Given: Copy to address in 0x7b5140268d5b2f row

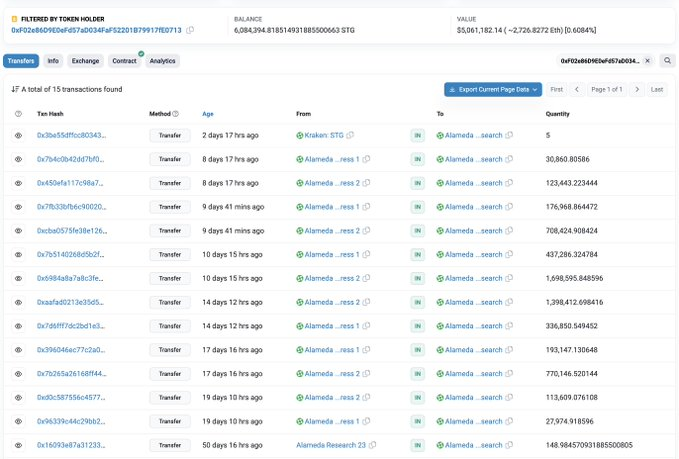Looking at the screenshot, I should (x=509, y=254).
